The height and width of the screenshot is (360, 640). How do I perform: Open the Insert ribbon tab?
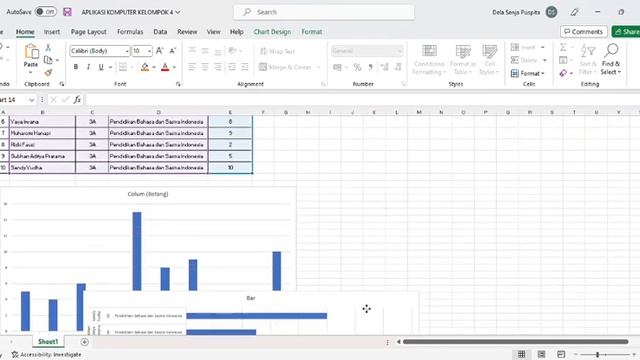point(52,31)
